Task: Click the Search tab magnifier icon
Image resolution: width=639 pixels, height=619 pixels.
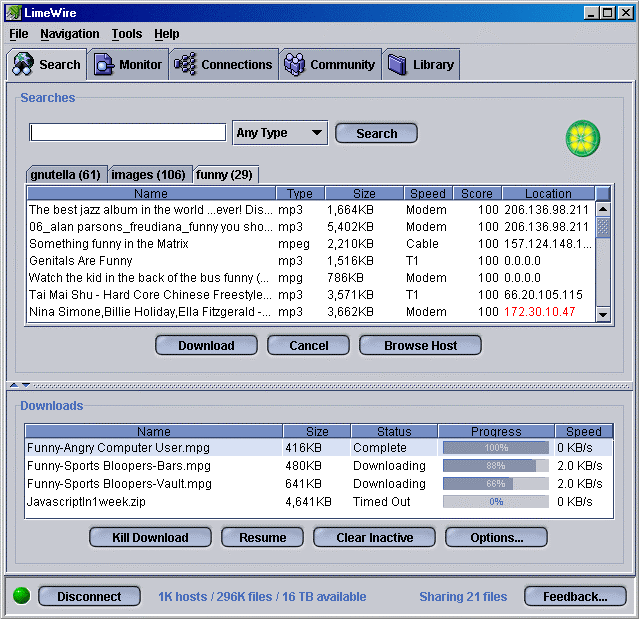Action: pos(23,65)
